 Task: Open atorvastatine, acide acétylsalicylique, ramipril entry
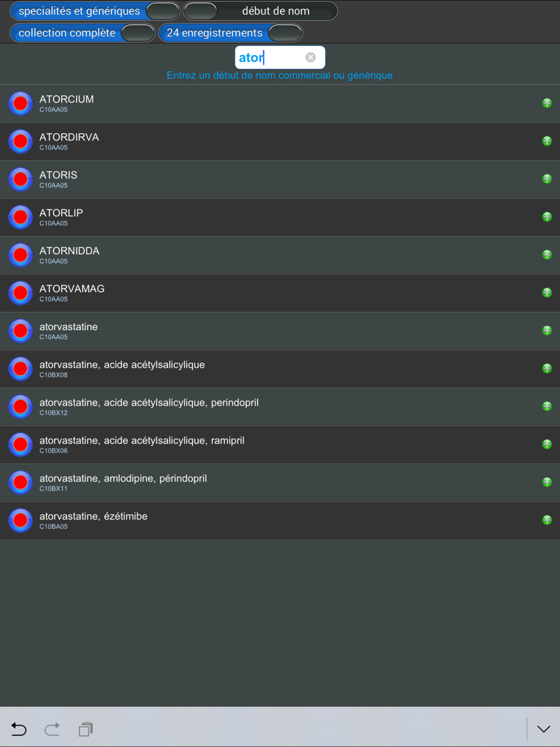(280, 445)
